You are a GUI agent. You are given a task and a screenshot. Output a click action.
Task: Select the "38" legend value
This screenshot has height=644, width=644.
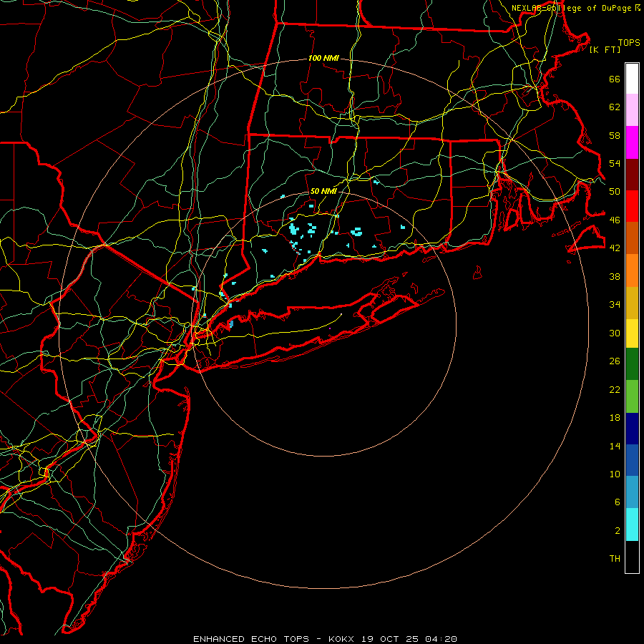(x=615, y=276)
